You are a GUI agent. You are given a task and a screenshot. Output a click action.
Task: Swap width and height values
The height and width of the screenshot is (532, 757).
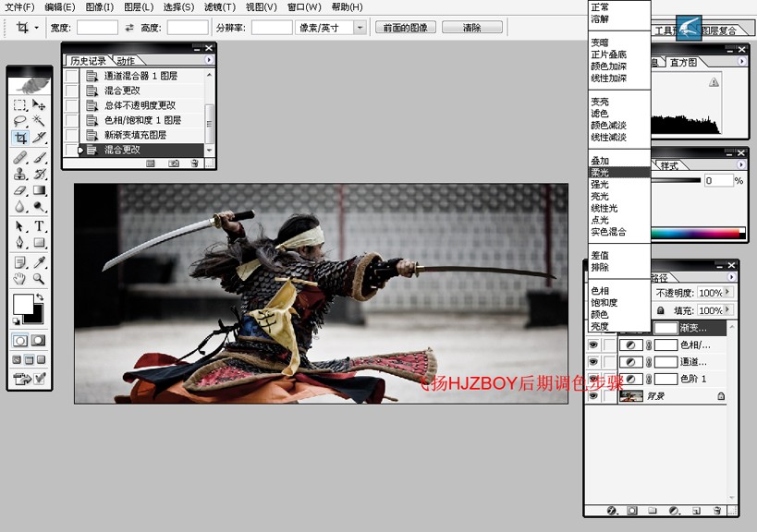(x=128, y=28)
